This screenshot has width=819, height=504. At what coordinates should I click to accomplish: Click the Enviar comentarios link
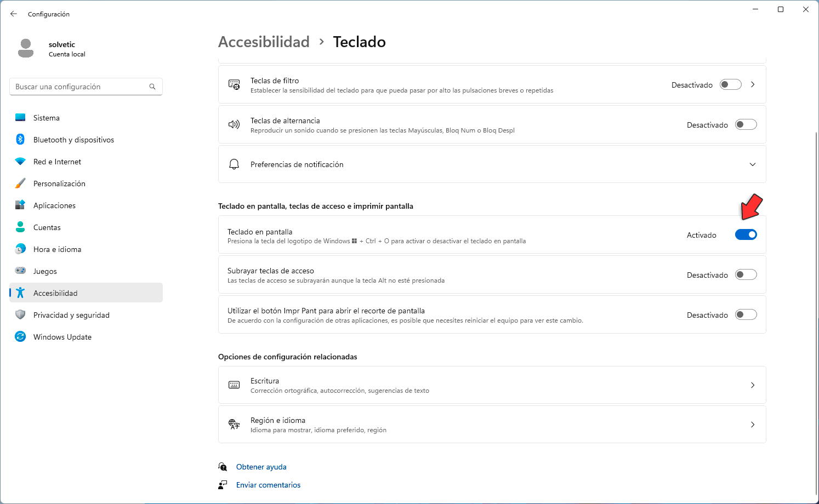(x=268, y=485)
